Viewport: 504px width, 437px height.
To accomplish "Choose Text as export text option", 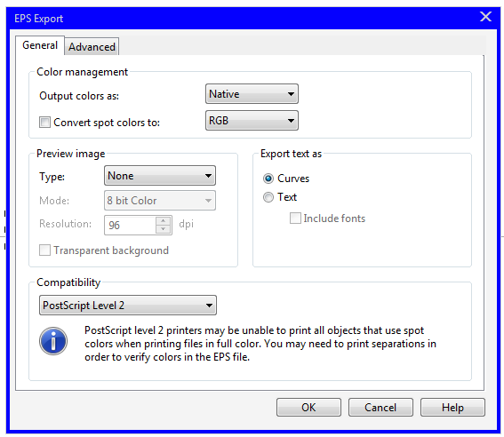I will 268,197.
